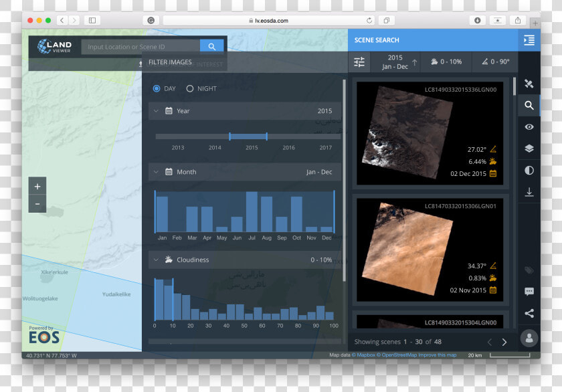
Task: Select the satellite sensor icon in sidebar
Action: point(529,84)
